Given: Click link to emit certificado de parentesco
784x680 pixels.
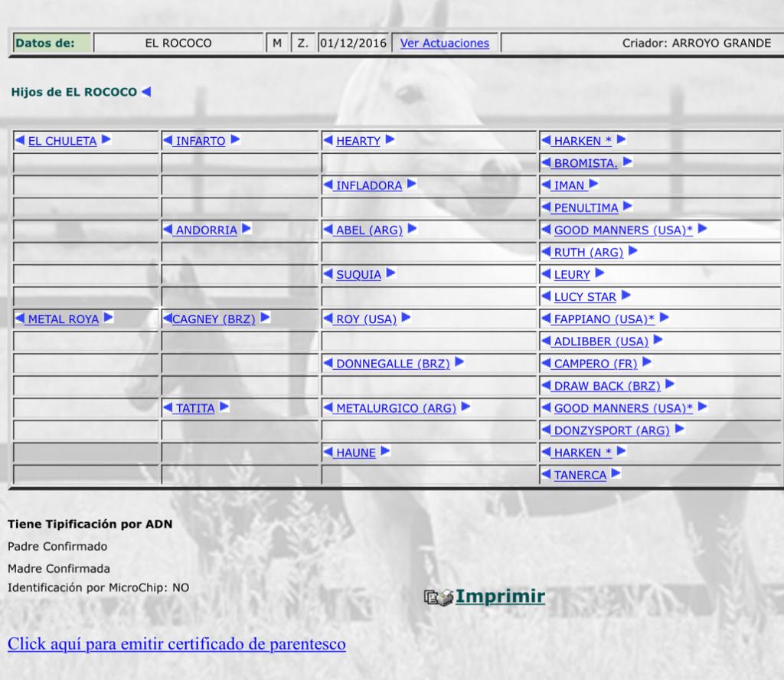Looking at the screenshot, I should [176, 644].
